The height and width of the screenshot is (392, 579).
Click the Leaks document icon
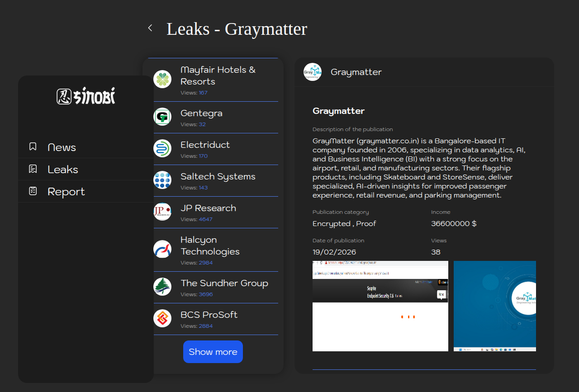click(33, 169)
